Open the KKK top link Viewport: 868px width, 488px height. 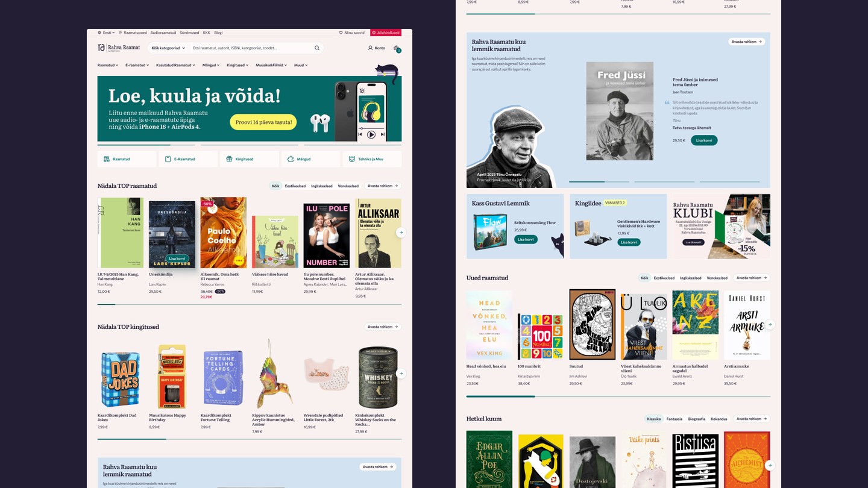tap(207, 33)
